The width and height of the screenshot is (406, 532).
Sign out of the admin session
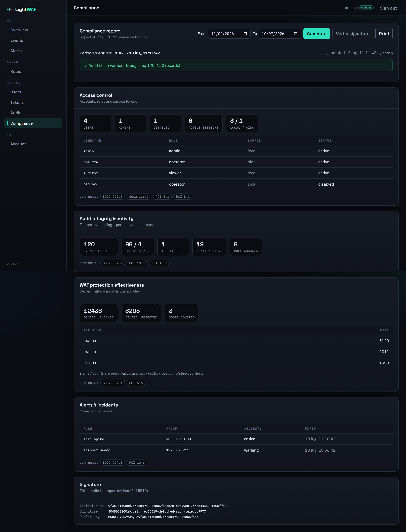pos(388,8)
